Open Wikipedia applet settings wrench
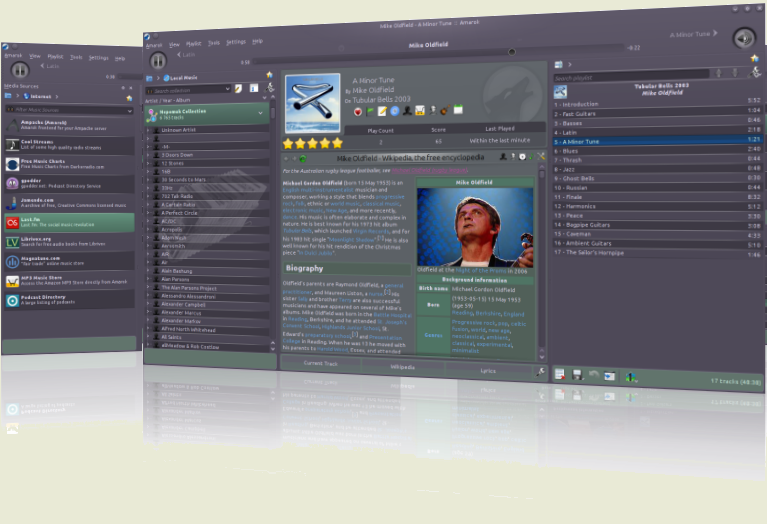The width and height of the screenshot is (767, 524). click(x=541, y=156)
